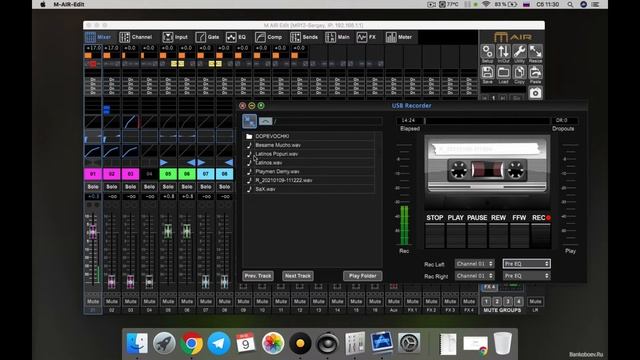The image size is (640, 360).
Task: Open the Rec Left Pre EQ dropdown
Action: click(527, 264)
